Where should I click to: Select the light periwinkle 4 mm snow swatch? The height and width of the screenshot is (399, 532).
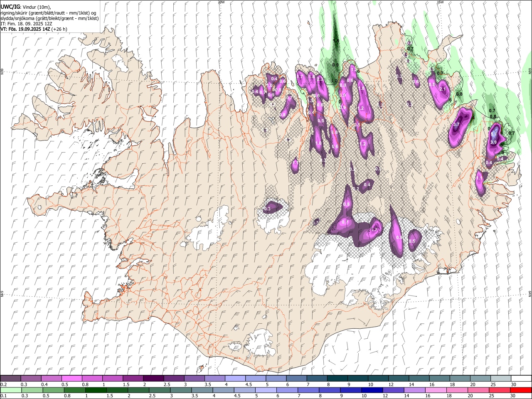[x=235, y=378]
